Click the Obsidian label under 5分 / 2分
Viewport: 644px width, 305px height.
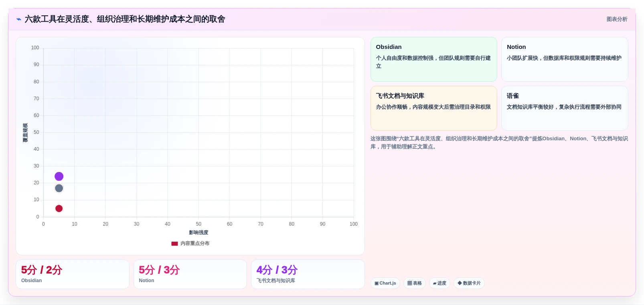click(32, 281)
